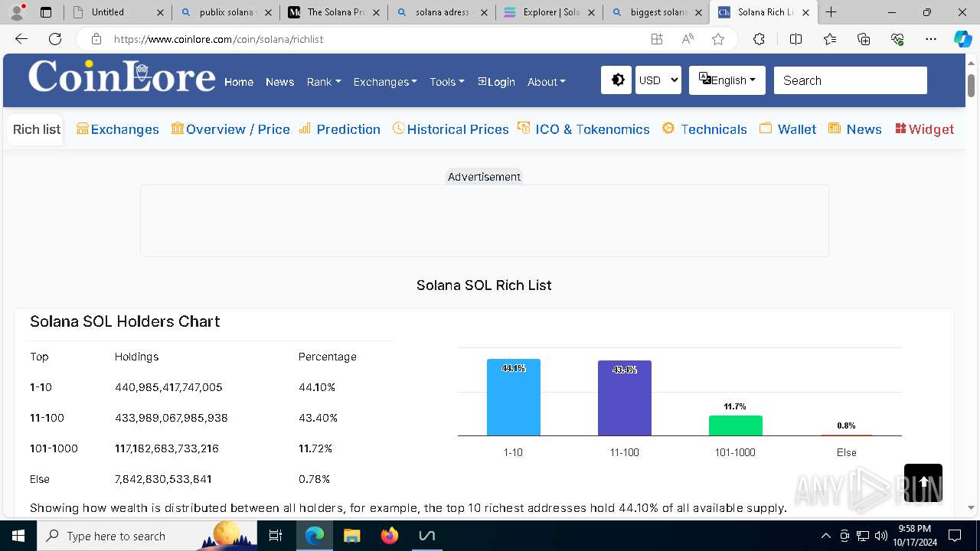Screen dimensions: 980x551
Task: Close the Untitled browser tab
Action: tap(159, 12)
